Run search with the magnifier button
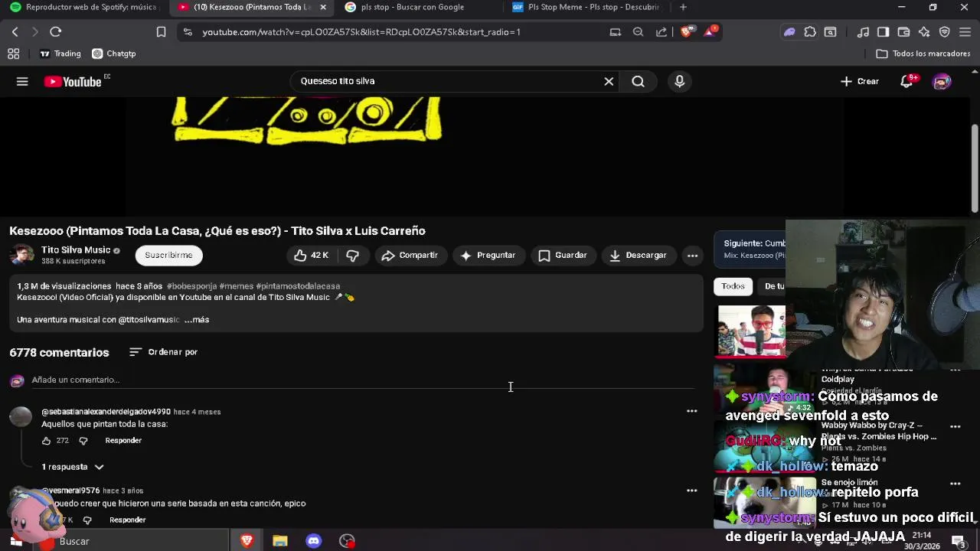Viewport: 980px width, 551px height. [x=638, y=81]
